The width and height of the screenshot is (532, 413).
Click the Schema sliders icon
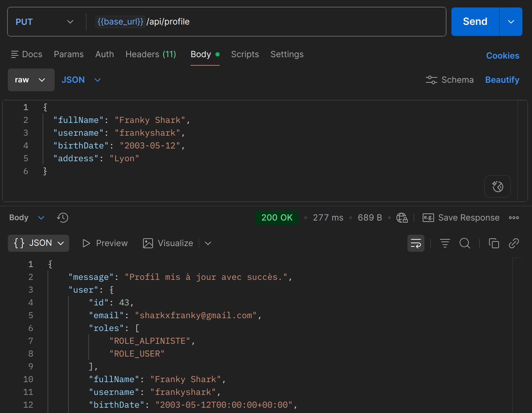pyautogui.click(x=431, y=80)
